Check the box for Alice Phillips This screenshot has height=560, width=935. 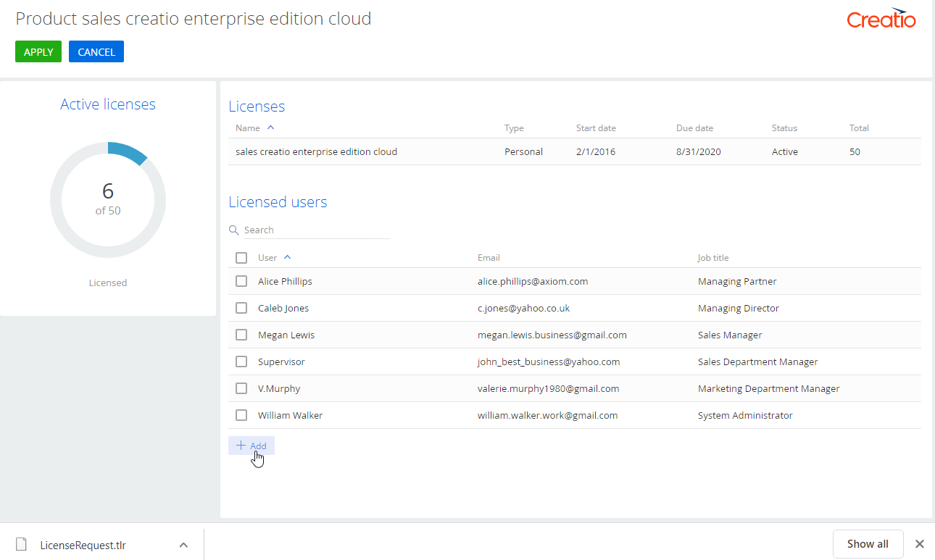point(241,281)
